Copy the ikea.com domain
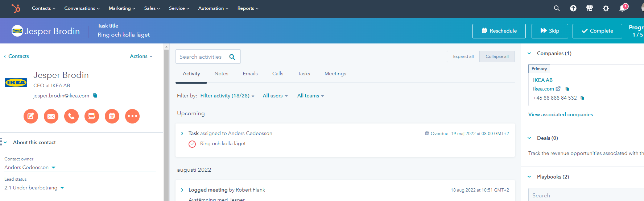Viewport: 644px width, 201px height. tap(567, 89)
